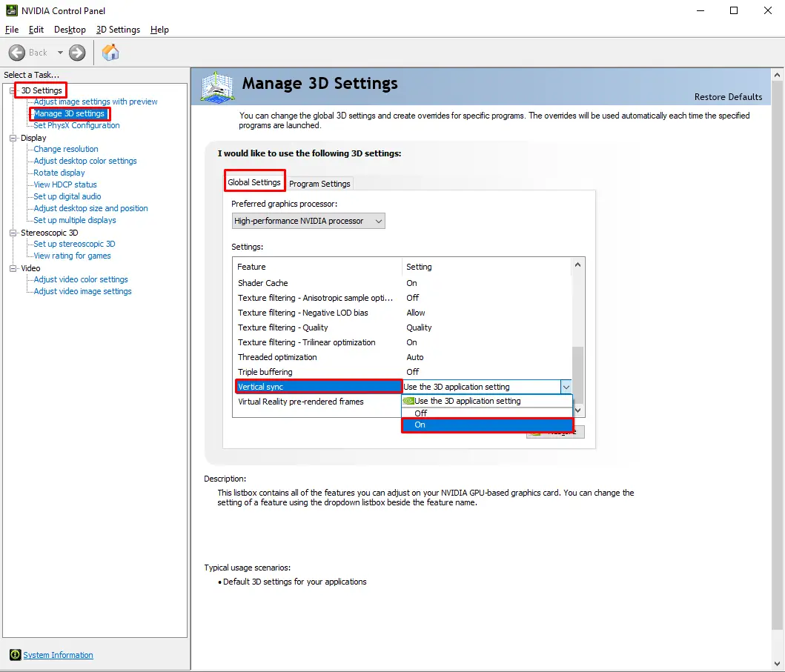Open the NVIDIA home page icon
This screenshot has height=672, width=785.
point(111,52)
